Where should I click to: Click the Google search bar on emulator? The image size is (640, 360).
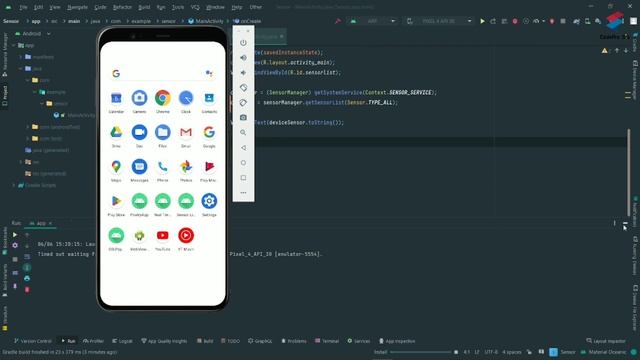[x=162, y=73]
